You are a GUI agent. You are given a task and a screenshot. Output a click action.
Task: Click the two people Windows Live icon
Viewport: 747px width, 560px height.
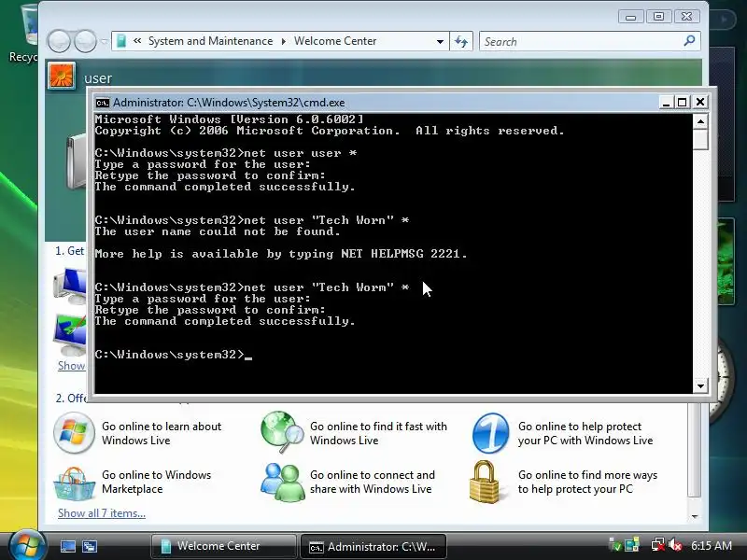(x=283, y=483)
